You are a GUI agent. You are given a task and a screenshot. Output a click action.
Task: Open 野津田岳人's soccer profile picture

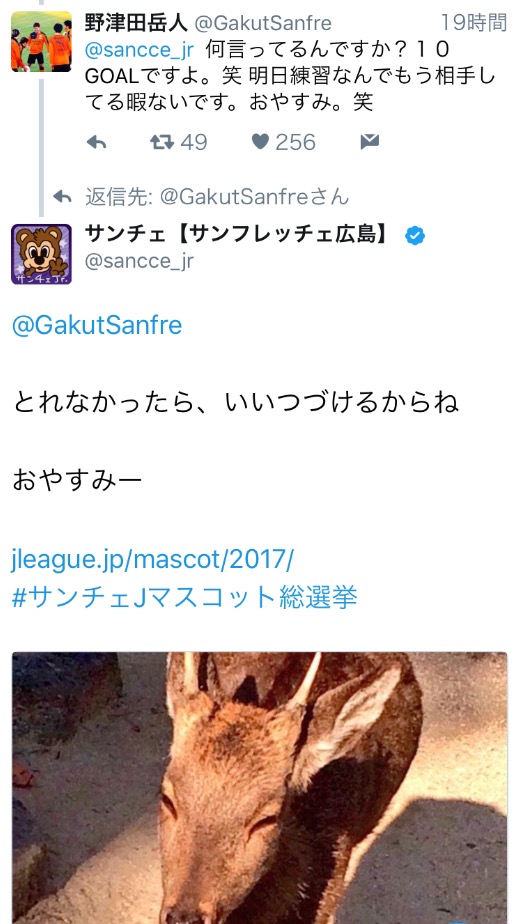click(x=41, y=41)
